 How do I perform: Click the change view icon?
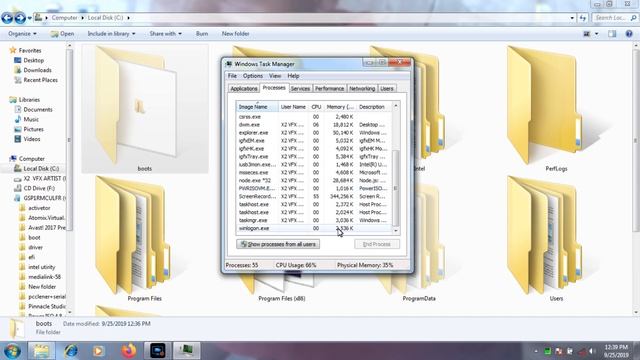pyautogui.click(x=587, y=34)
